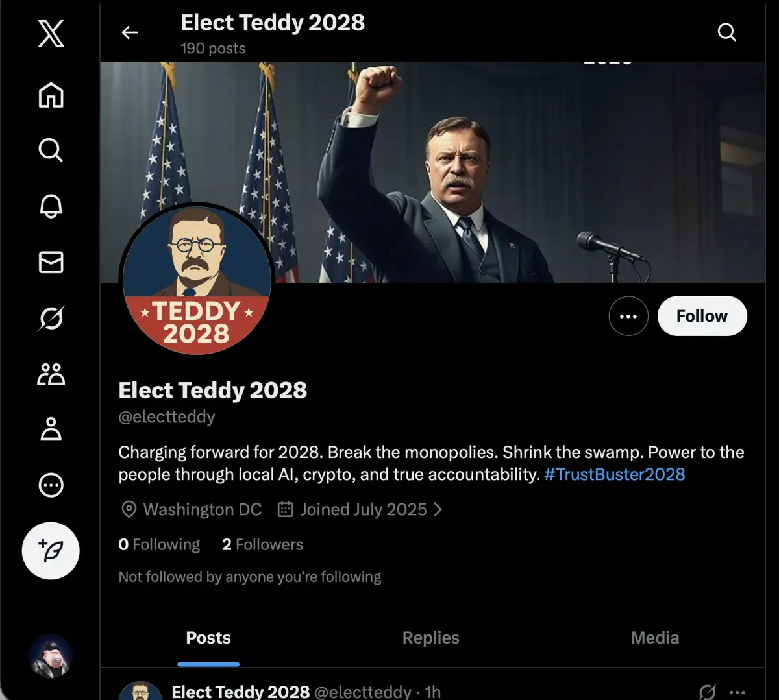Open Direct Messages with the envelope icon
Screen dimensions: 779x700
51,263
